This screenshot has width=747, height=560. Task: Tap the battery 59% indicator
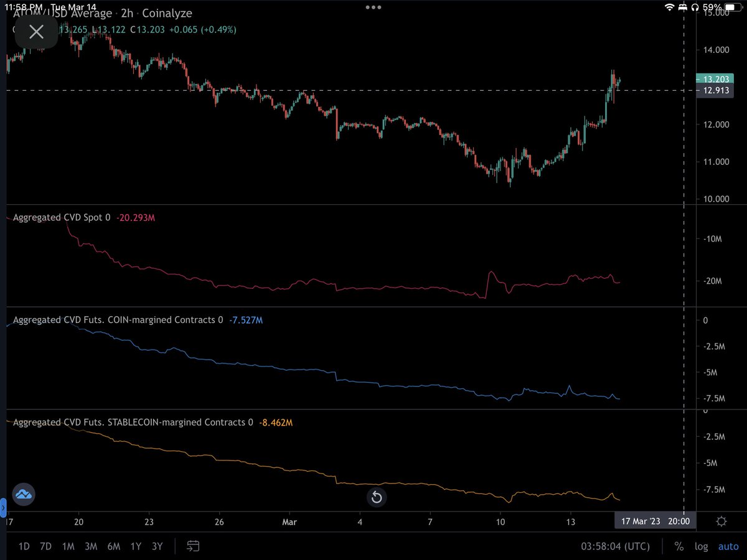point(721,7)
